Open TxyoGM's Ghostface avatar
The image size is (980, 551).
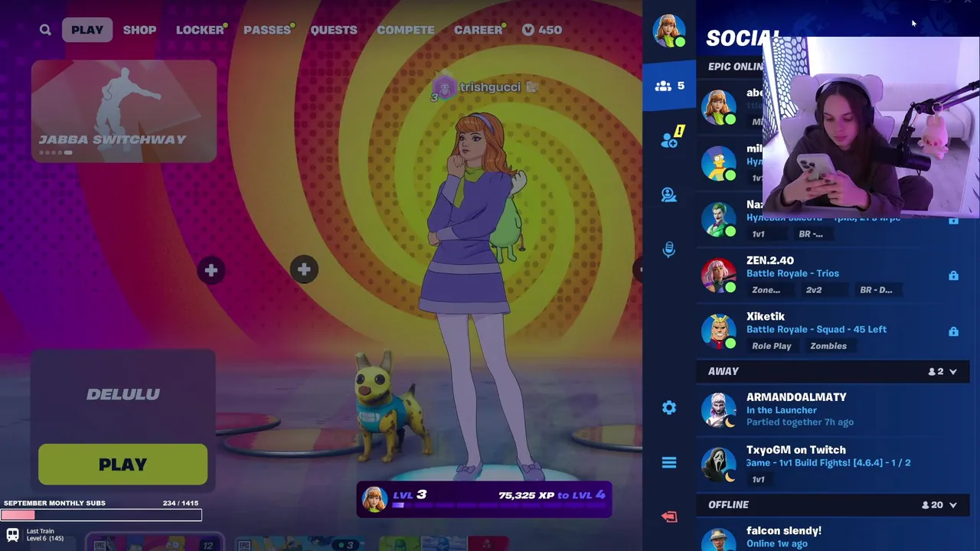click(718, 465)
